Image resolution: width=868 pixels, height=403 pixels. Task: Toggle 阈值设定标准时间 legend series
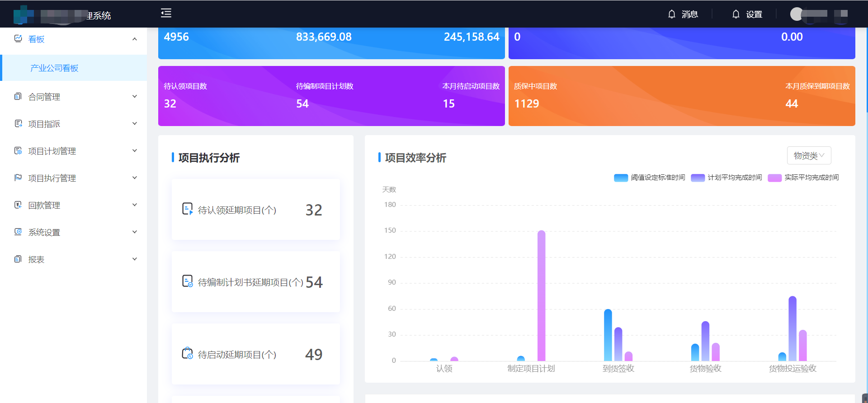650,178
